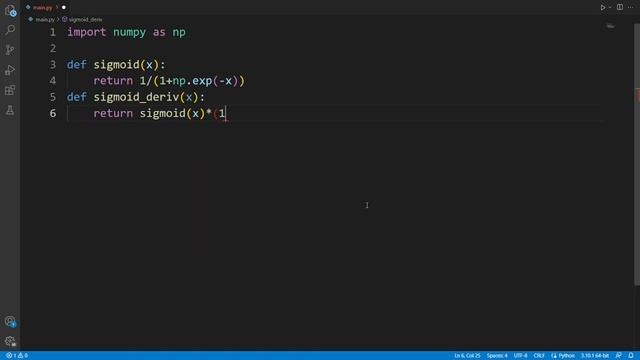Change the CRLF end of line sequence
Image resolution: width=640 pixels, height=360 pixels.
(x=539, y=356)
